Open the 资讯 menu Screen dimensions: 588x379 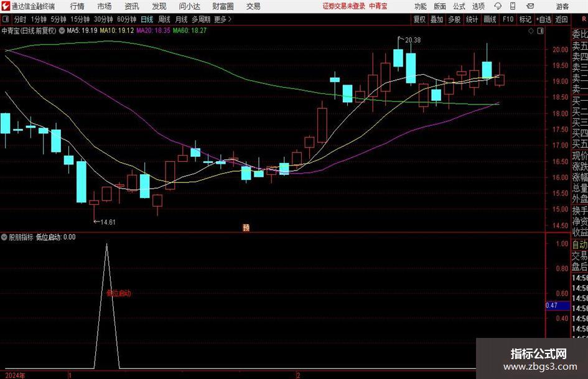[x=132, y=6]
